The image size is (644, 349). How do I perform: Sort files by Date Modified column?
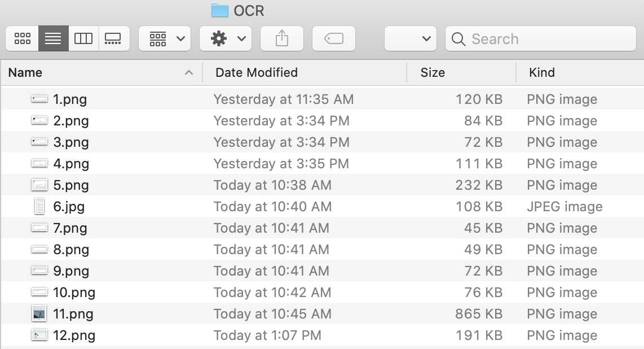[x=305, y=72]
